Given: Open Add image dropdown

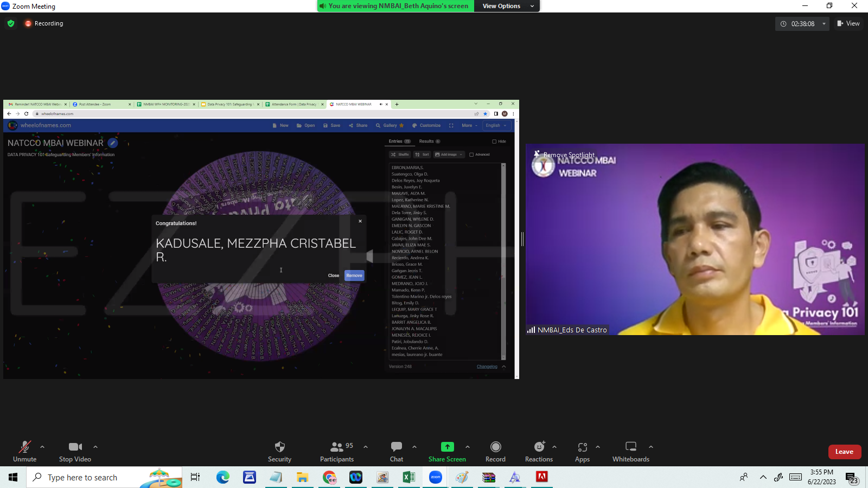Looking at the screenshot, I should coord(449,155).
